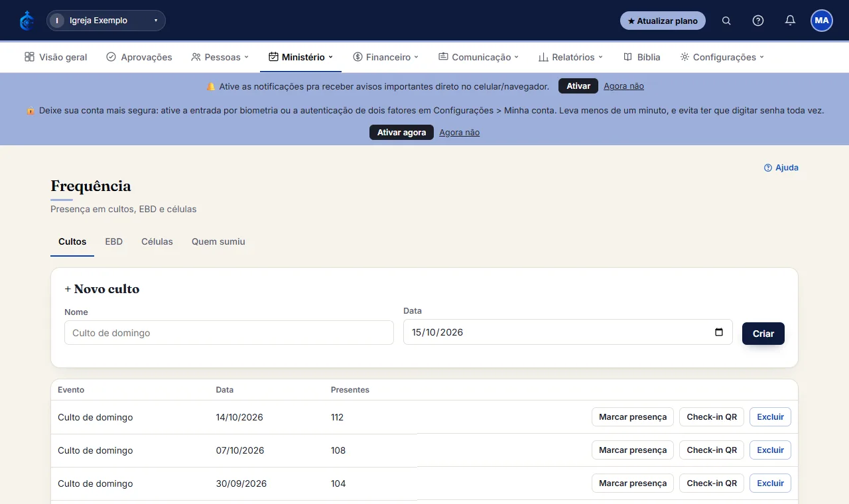
Task: Expand the Igreja Exemplo church selector
Action: click(x=106, y=21)
